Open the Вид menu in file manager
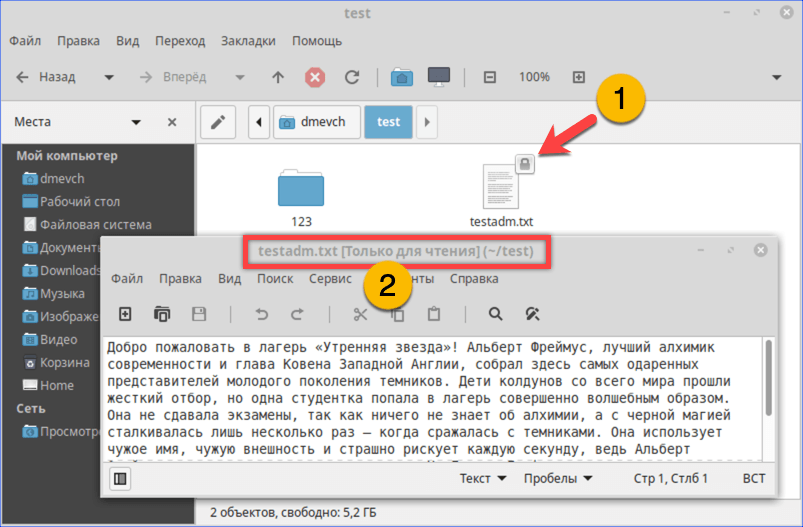The image size is (803, 527). (128, 41)
